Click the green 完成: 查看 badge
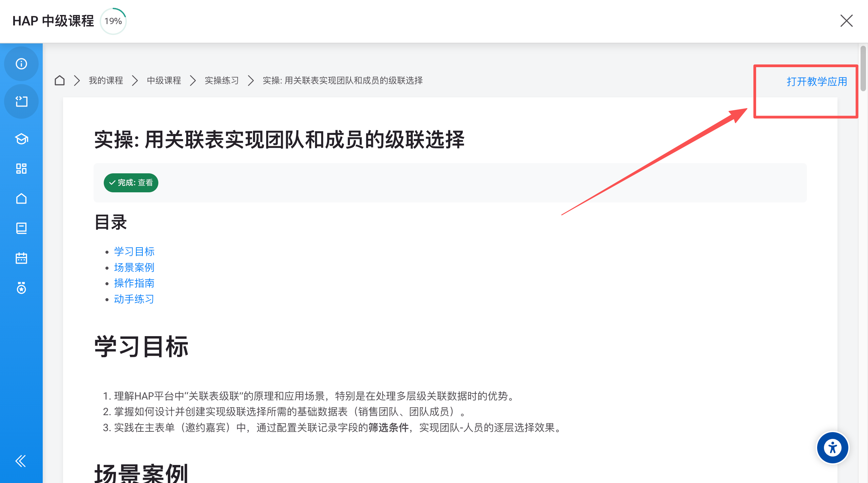 (x=131, y=183)
